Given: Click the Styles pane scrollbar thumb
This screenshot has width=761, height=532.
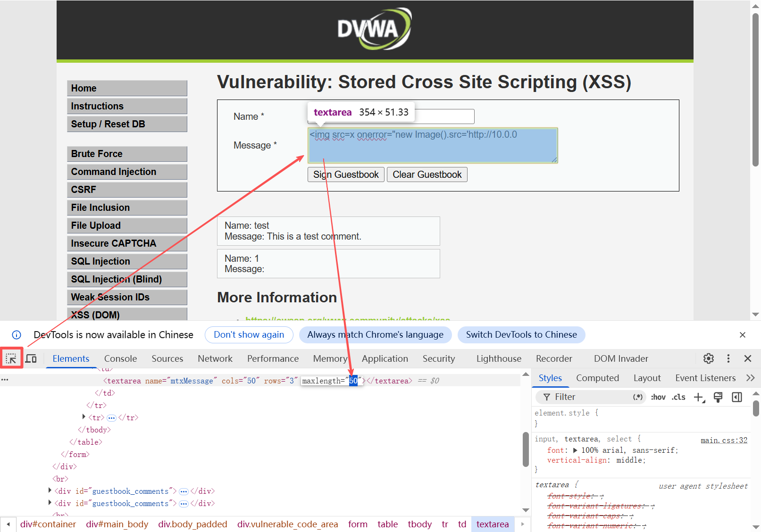Looking at the screenshot, I should click(x=756, y=408).
